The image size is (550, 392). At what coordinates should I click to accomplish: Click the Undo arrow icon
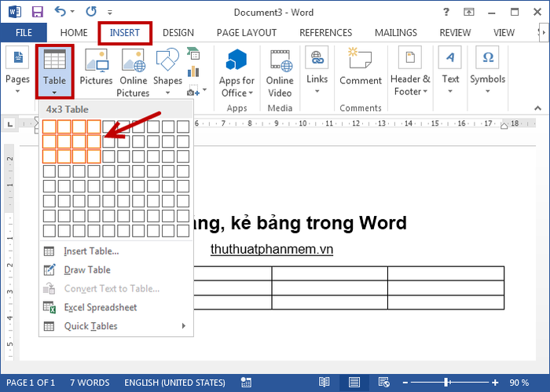60,12
